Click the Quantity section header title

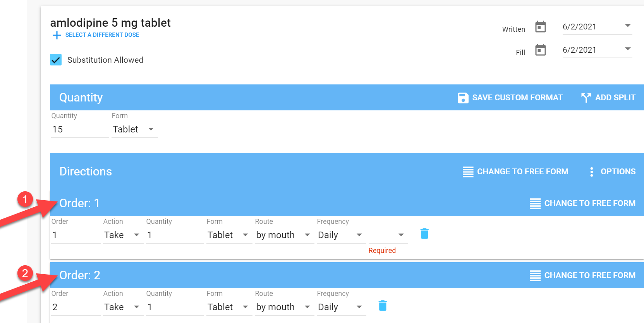(x=81, y=98)
